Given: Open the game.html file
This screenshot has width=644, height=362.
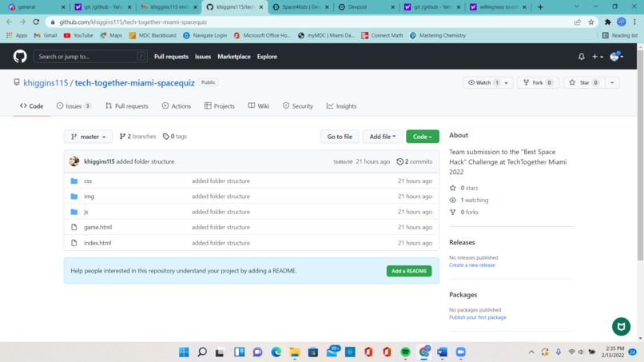Looking at the screenshot, I should click(97, 227).
